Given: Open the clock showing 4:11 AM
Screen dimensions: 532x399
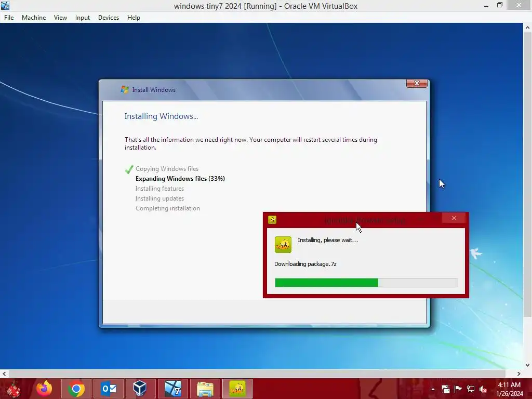Looking at the screenshot, I should 510,389.
